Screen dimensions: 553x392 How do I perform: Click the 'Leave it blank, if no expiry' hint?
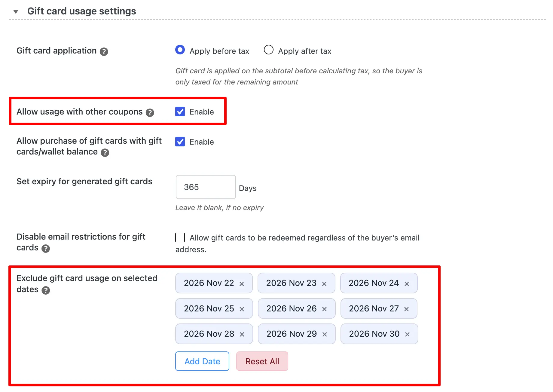[219, 208]
